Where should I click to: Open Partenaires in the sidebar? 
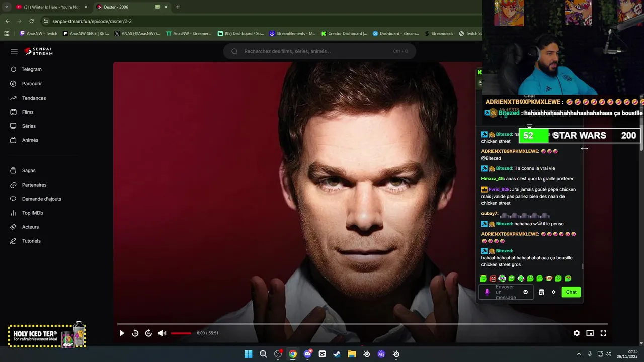(x=29, y=185)
